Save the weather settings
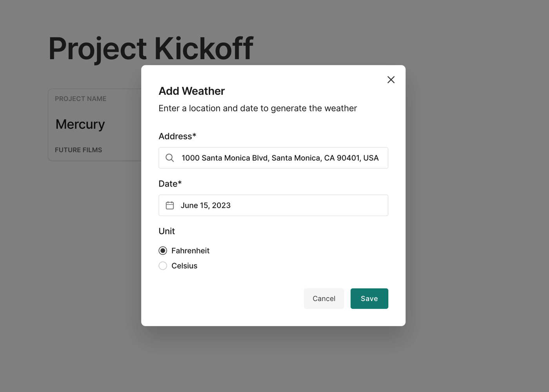549x392 pixels. pos(369,299)
